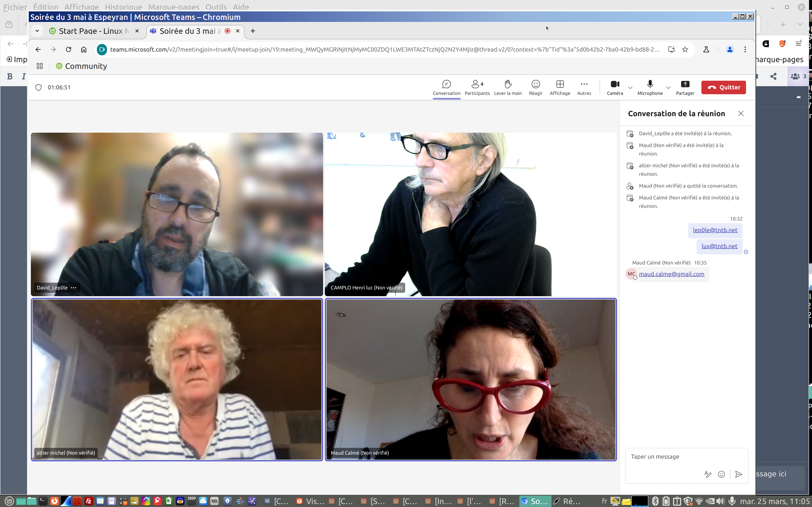Expand camera options chevron
The height and width of the screenshot is (507, 812).
[x=630, y=87]
